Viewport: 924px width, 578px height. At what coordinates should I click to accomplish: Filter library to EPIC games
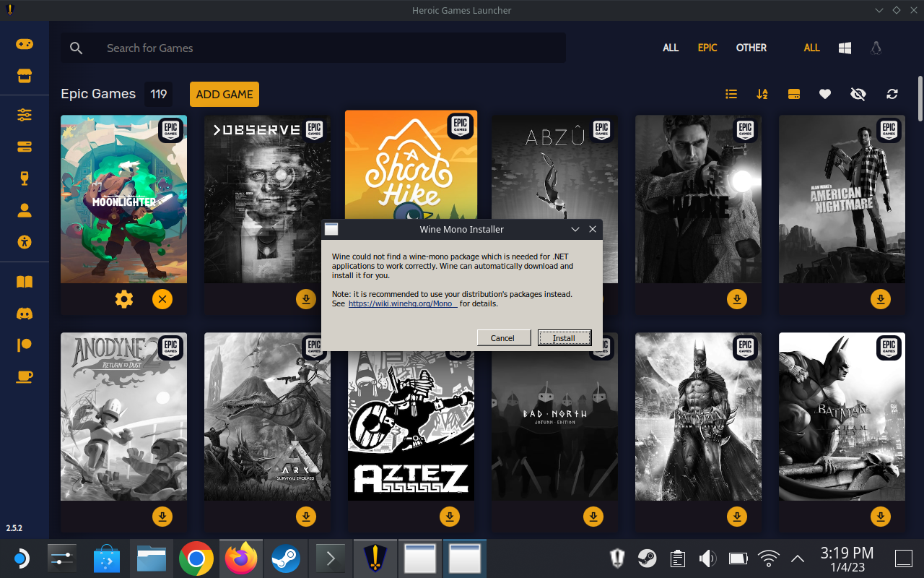[707, 48]
